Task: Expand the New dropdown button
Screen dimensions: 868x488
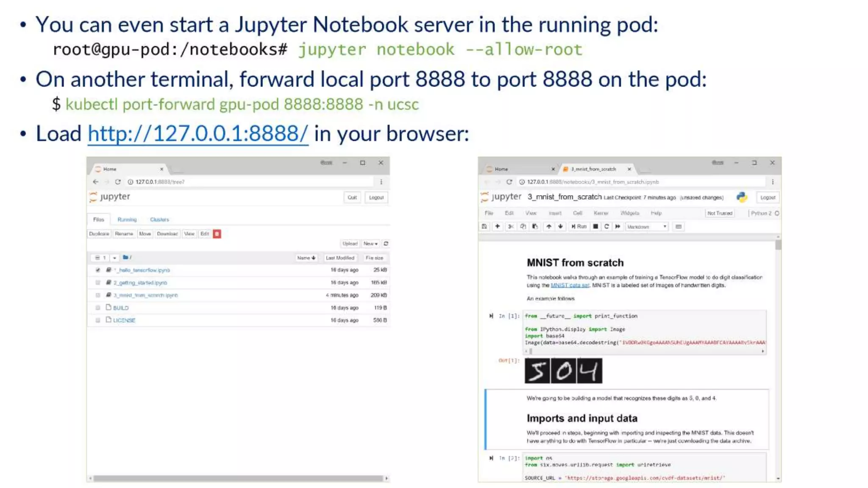Action: coord(370,244)
